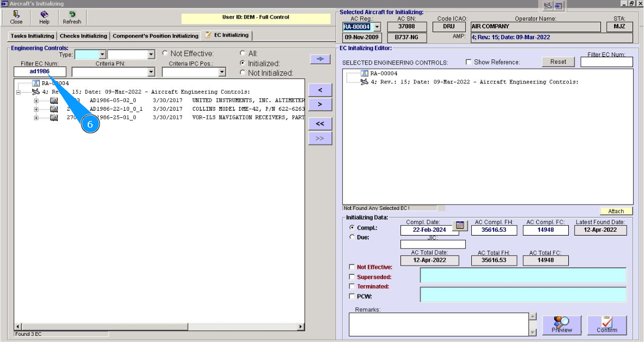Open the Compl. Date calendar picker

(x=459, y=225)
